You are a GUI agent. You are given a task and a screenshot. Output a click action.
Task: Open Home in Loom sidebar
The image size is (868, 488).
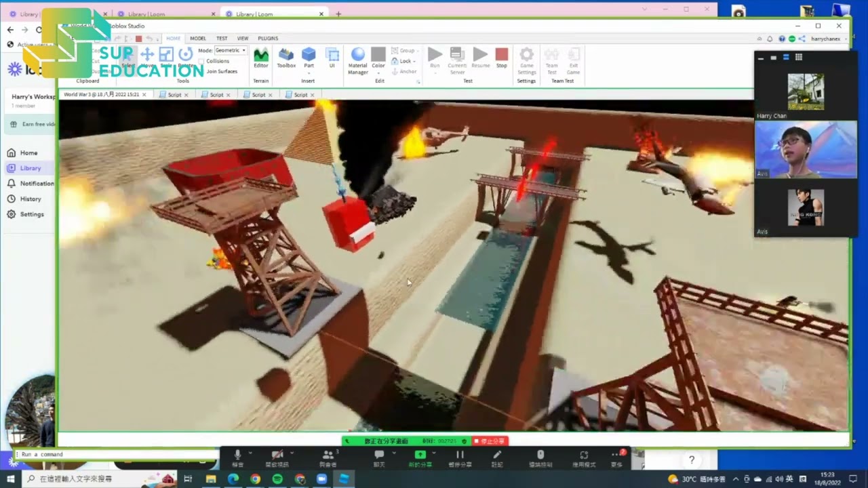(x=22, y=153)
